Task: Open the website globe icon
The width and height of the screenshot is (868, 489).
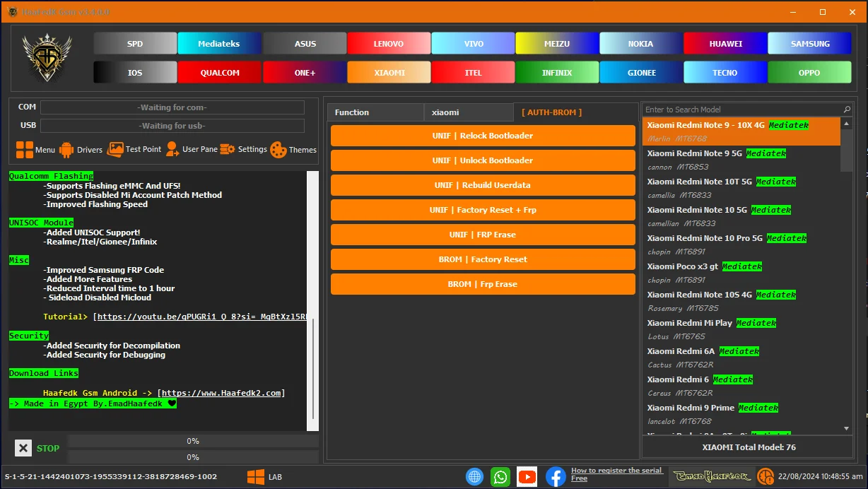Action: 474,477
